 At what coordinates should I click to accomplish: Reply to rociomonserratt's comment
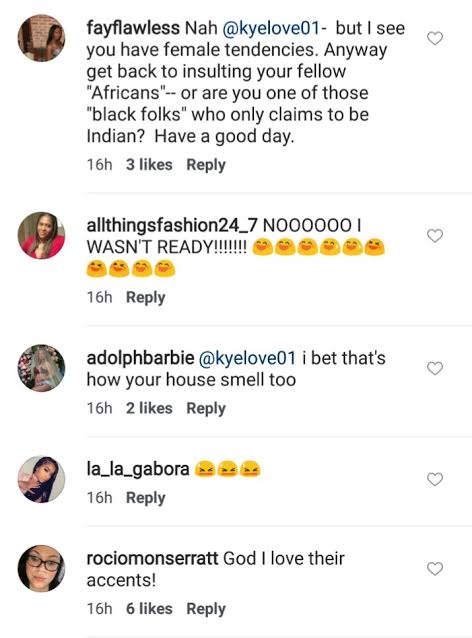[x=206, y=609]
